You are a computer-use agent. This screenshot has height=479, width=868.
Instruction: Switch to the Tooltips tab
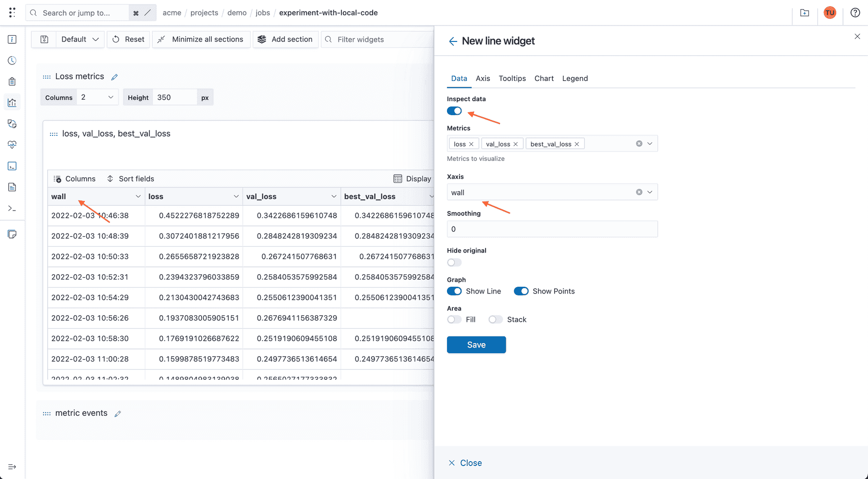(x=512, y=78)
